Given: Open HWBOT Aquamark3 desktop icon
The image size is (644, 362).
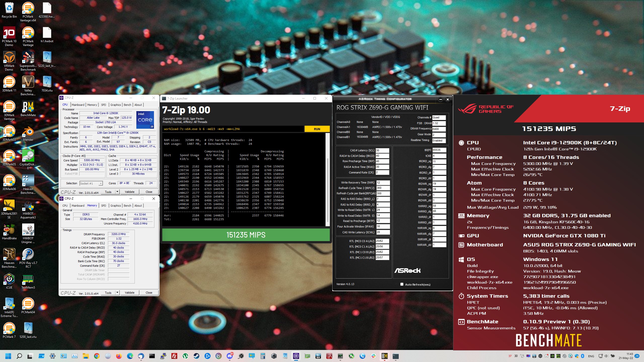Looking at the screenshot, I should tap(28, 209).
